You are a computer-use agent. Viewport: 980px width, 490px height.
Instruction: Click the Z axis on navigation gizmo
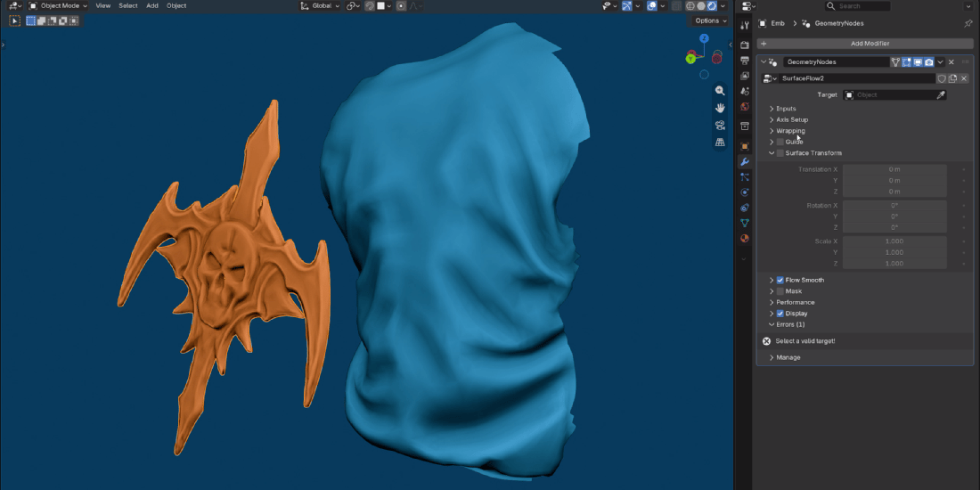(705, 38)
